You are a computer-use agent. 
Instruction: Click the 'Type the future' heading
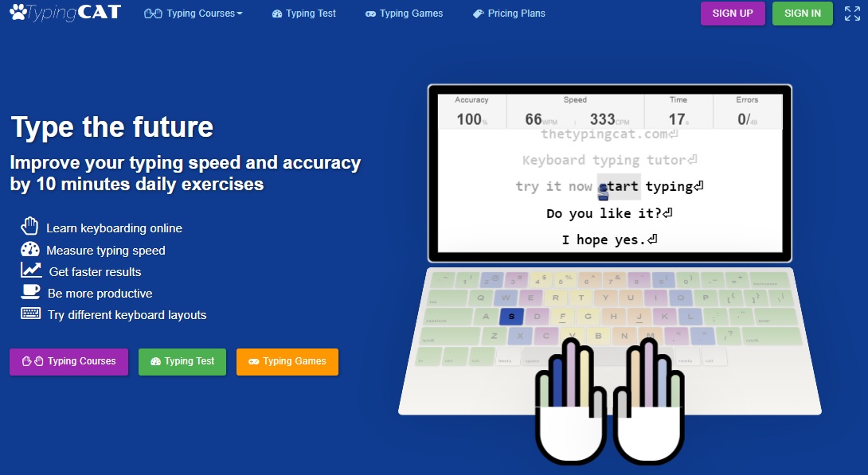click(111, 127)
